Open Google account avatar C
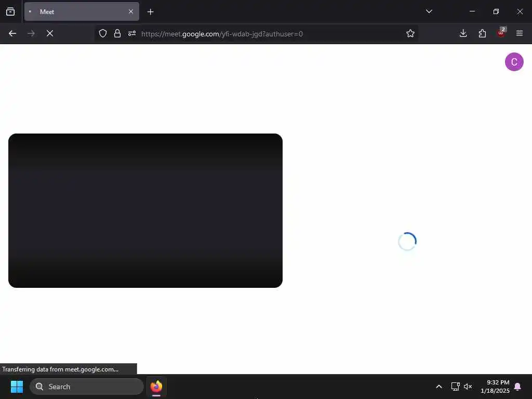The width and height of the screenshot is (532, 399). (x=514, y=62)
